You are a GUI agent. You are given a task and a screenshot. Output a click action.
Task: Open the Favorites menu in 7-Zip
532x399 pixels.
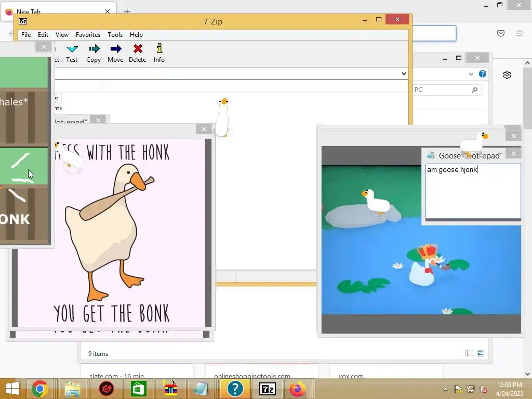coord(88,35)
